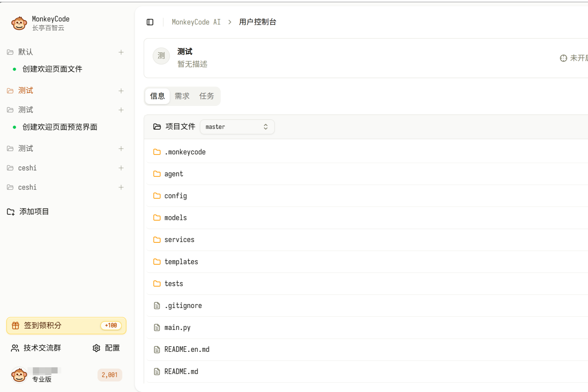Image resolution: width=588 pixels, height=392 pixels.
Task: Go to the MonkeyCode AI breadcrumb
Action: (196, 22)
